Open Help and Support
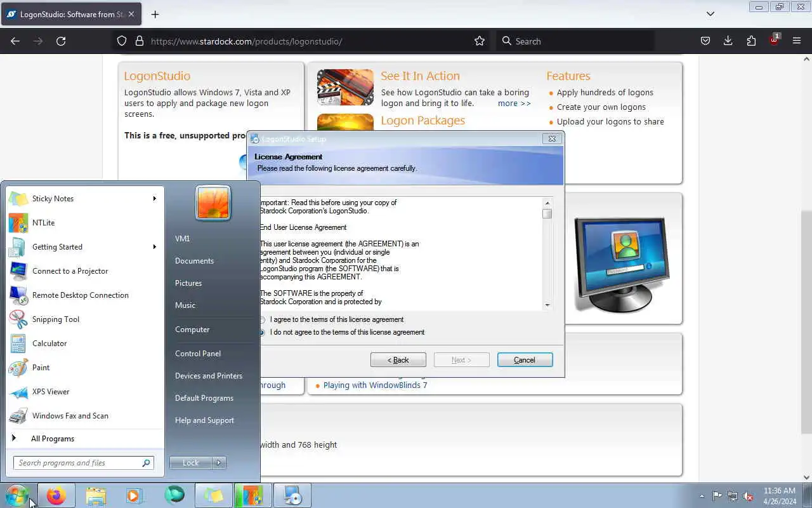 pos(204,420)
